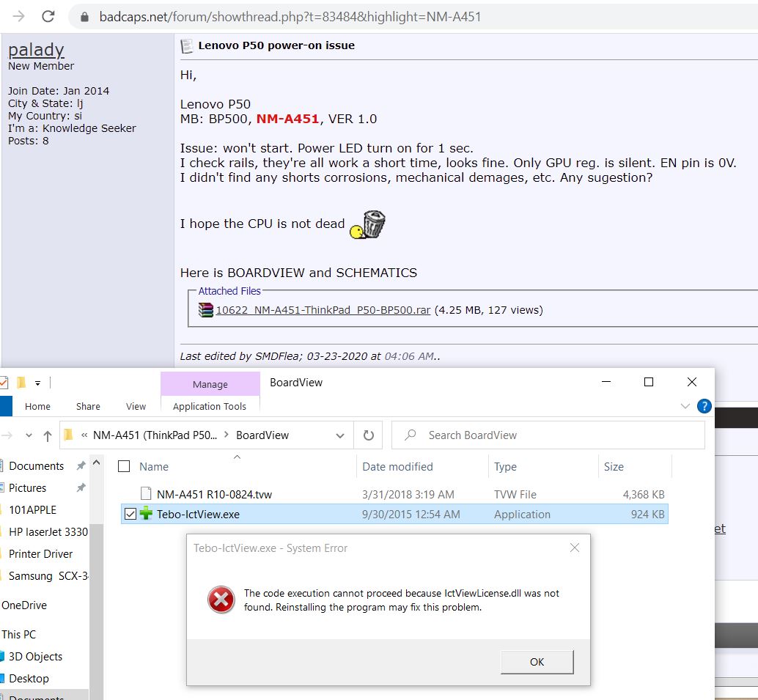The width and height of the screenshot is (758, 700).
Task: Open Explorer help question mark
Action: pos(704,406)
